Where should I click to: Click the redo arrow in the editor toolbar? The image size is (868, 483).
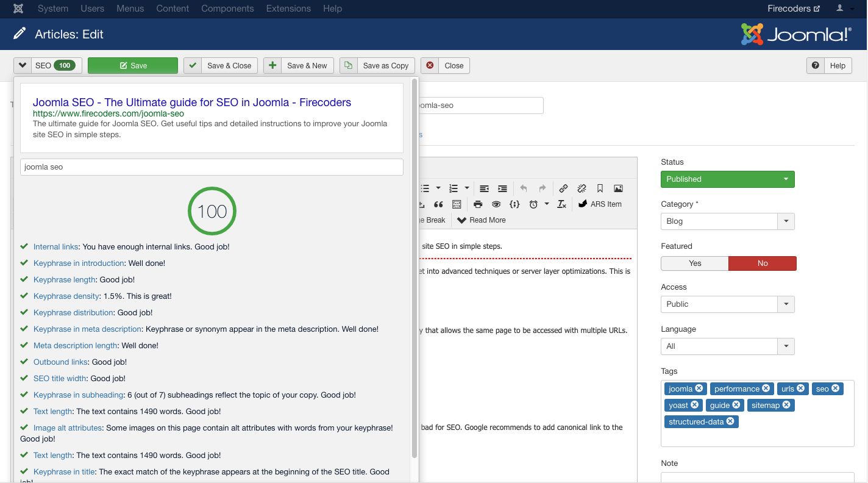coord(542,188)
